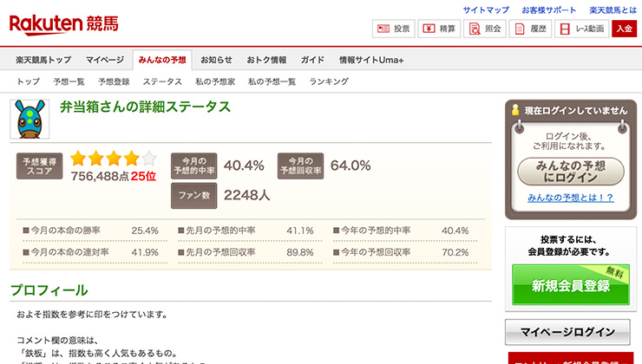Open the 投票 voting button

pos(394,29)
